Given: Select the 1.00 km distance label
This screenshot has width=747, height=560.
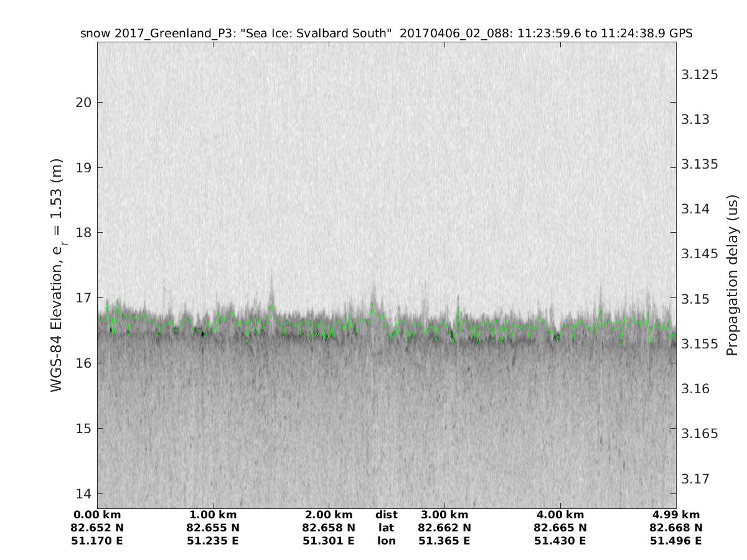Looking at the screenshot, I should 213,515.
